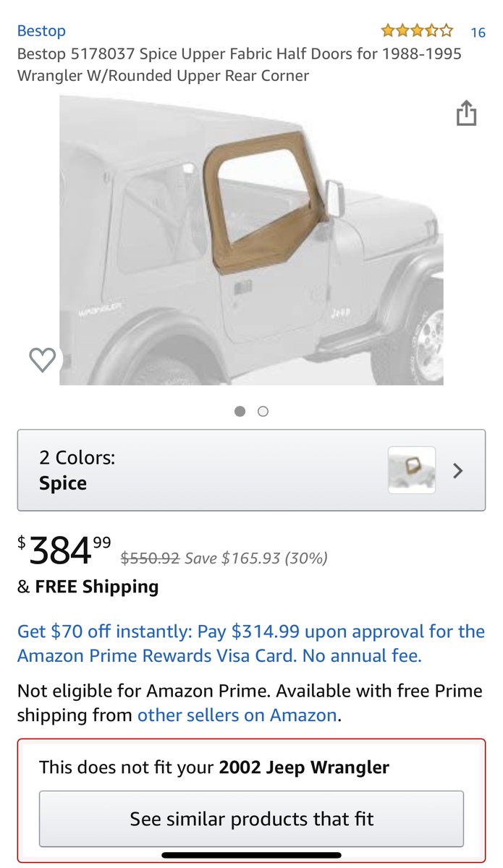Select the first image carousel dot
503x868 pixels.
click(x=240, y=411)
